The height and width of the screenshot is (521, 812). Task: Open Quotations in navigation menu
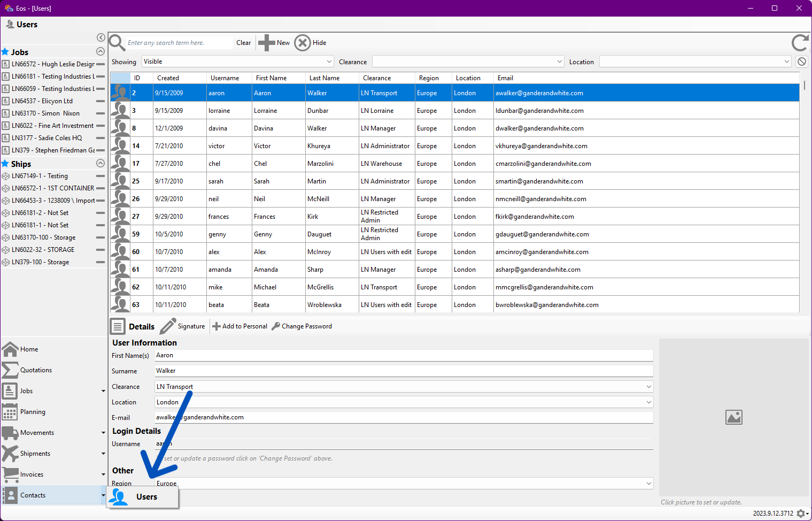click(36, 370)
